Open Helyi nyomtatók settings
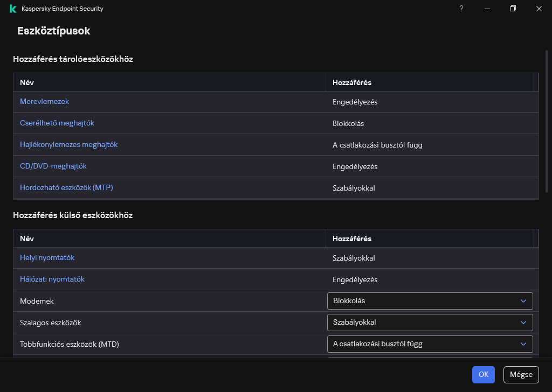The image size is (552, 392). pyautogui.click(x=47, y=257)
